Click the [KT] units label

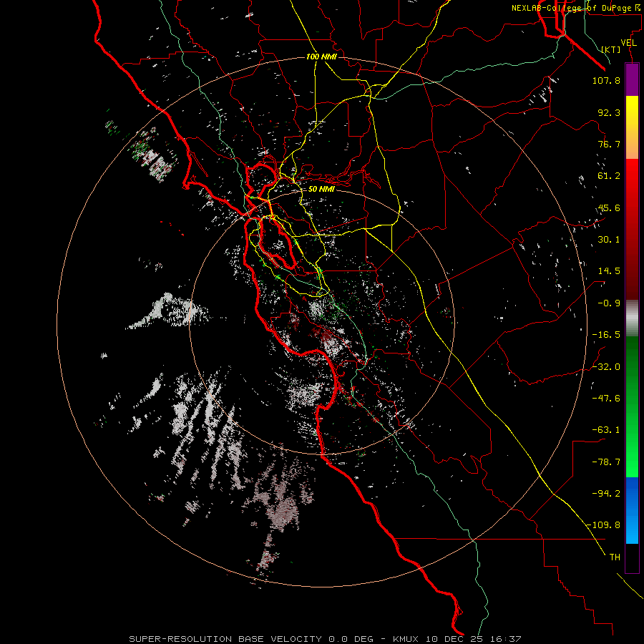pyautogui.click(x=611, y=49)
